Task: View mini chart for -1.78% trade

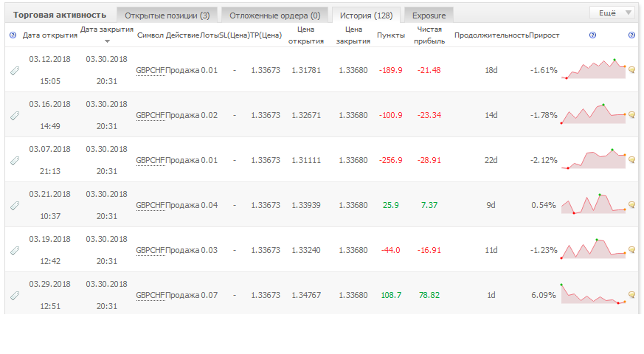Action: (594, 114)
